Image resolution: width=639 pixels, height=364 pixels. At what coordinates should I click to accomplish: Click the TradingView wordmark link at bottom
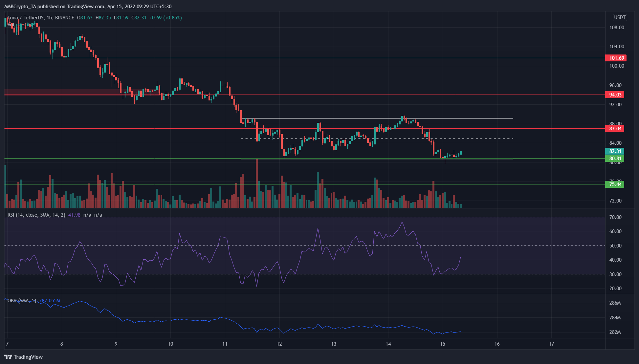[28, 357]
